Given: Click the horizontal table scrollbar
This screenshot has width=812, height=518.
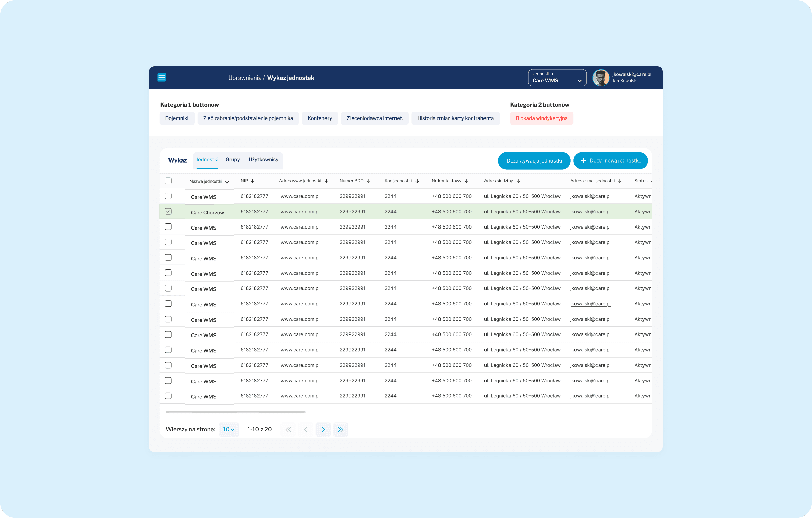Looking at the screenshot, I should click(x=235, y=412).
